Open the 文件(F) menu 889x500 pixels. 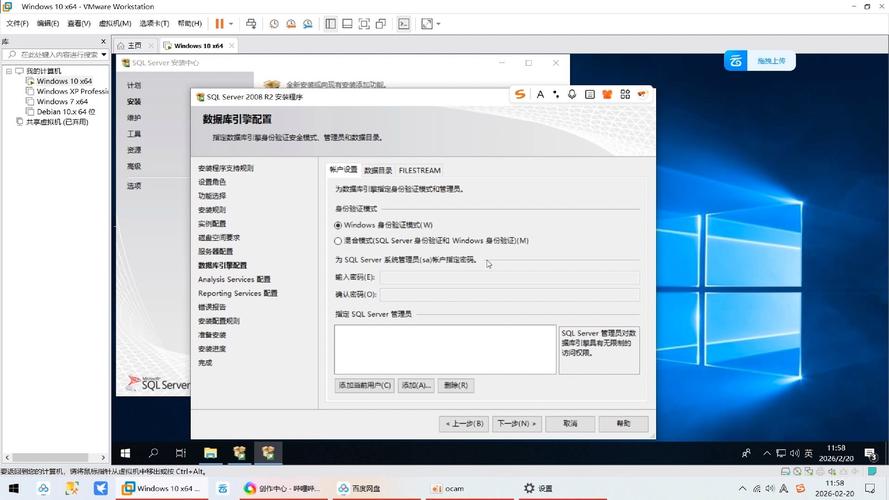[17, 23]
